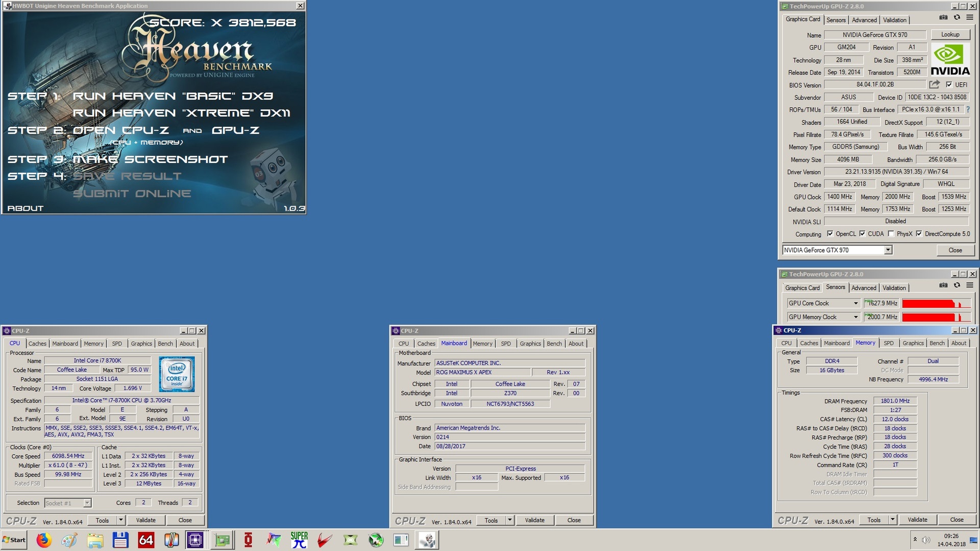Switch to CPU-Z via purple chip taskbar icon
Screen dimensions: 980x551
coord(195,540)
